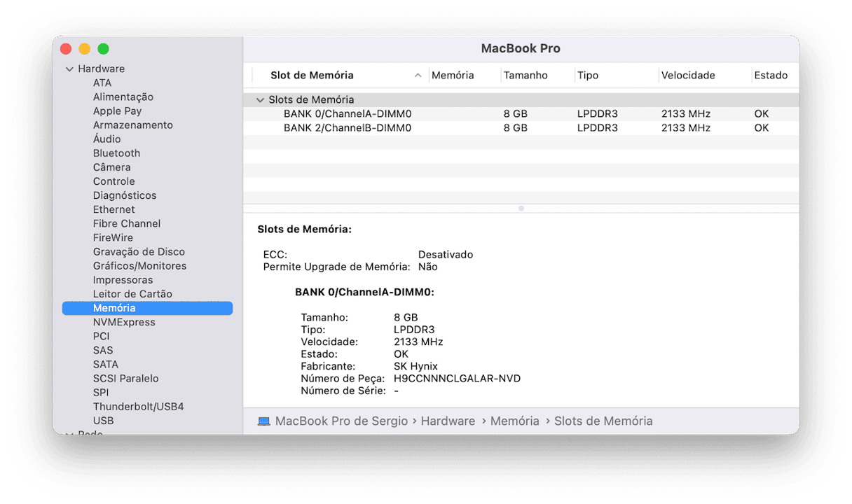
Task: Select the BANK 0/ChannelA-DIMM0 row
Action: (521, 114)
